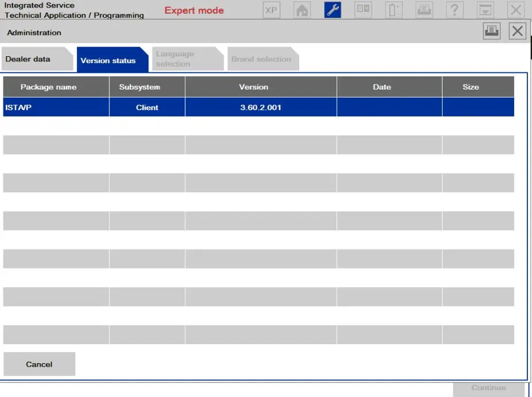Open the help question mark icon
This screenshot has height=397, width=532.
coord(455,10)
